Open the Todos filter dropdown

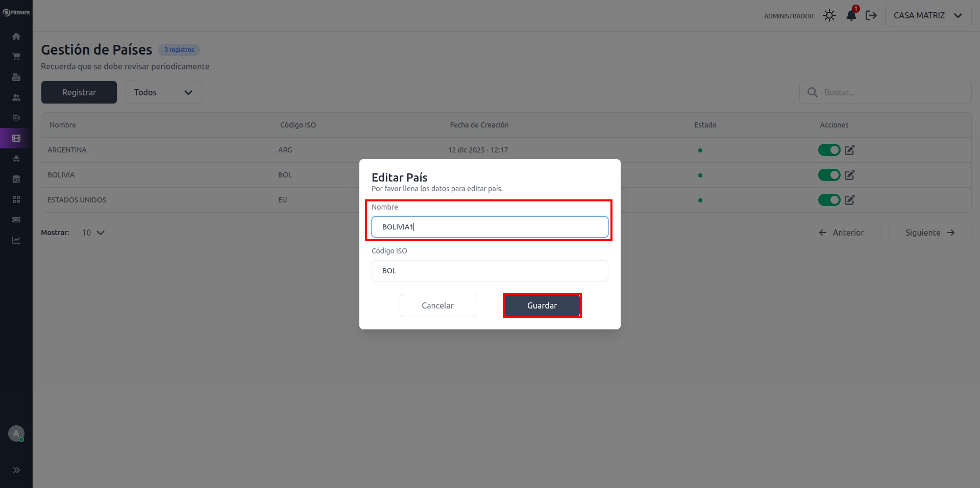(163, 92)
